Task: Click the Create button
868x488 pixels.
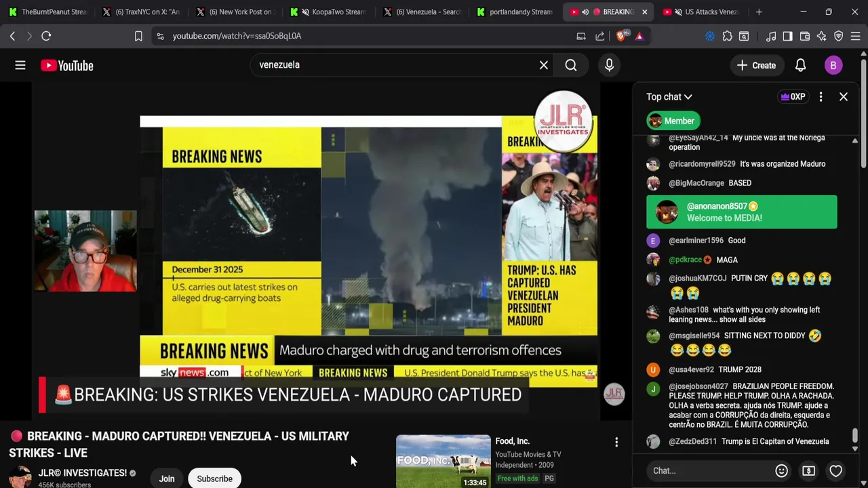Action: pos(756,65)
